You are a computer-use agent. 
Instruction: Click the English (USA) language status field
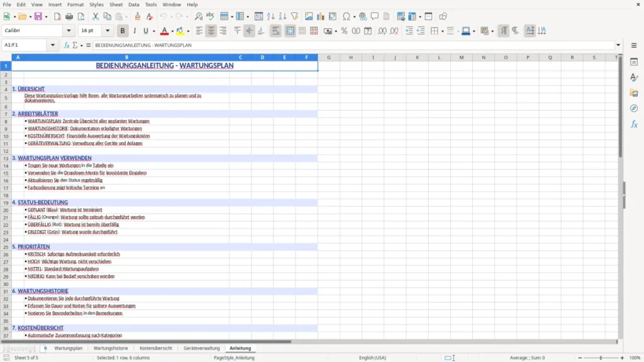[372, 358]
